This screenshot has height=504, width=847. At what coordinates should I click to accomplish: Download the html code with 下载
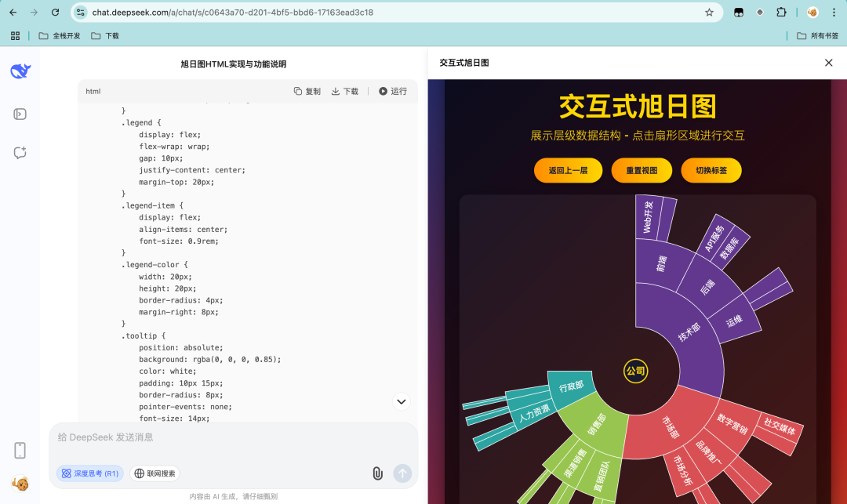(344, 91)
